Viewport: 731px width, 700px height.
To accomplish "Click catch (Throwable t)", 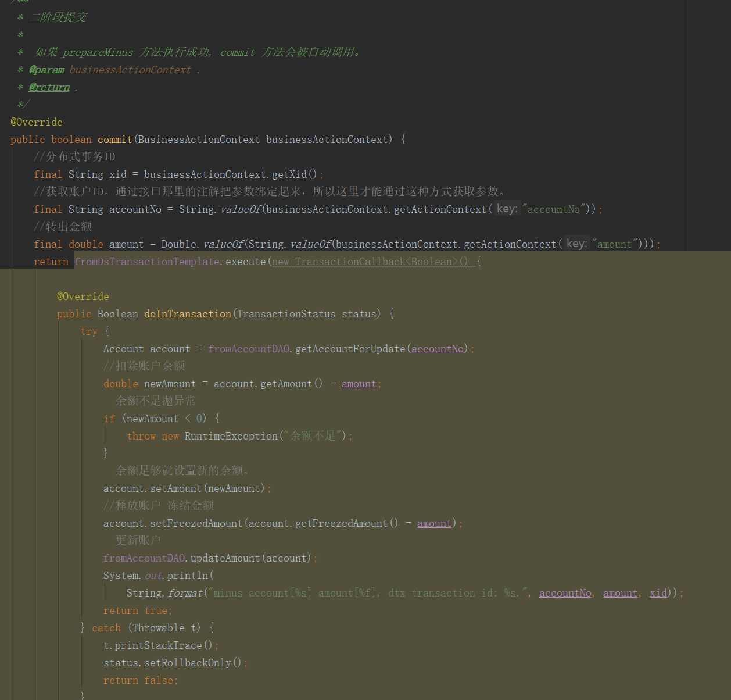I will pos(146,628).
